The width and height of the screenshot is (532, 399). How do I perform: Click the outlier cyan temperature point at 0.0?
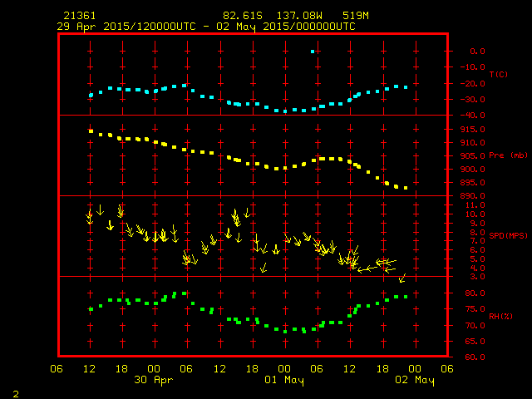[x=313, y=52]
